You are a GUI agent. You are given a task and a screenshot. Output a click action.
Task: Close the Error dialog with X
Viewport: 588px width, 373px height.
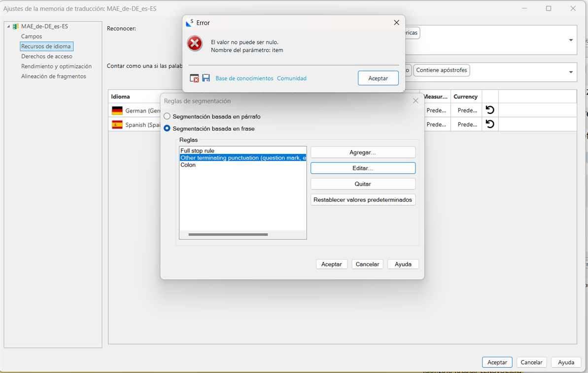tap(396, 23)
